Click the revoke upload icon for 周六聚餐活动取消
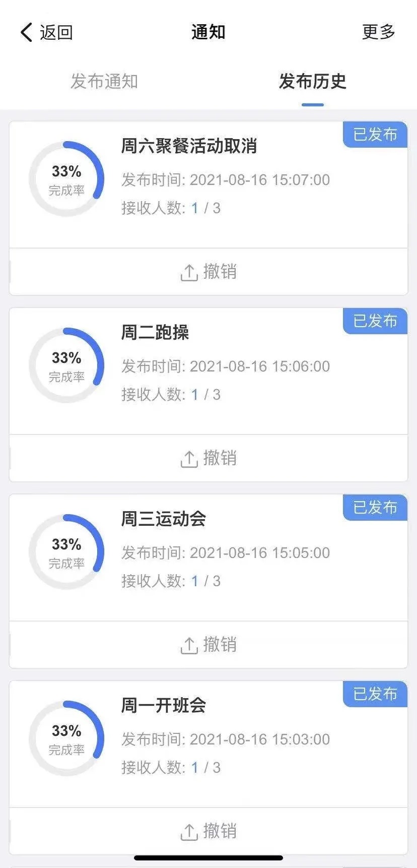This screenshot has width=417, height=868. 189,272
